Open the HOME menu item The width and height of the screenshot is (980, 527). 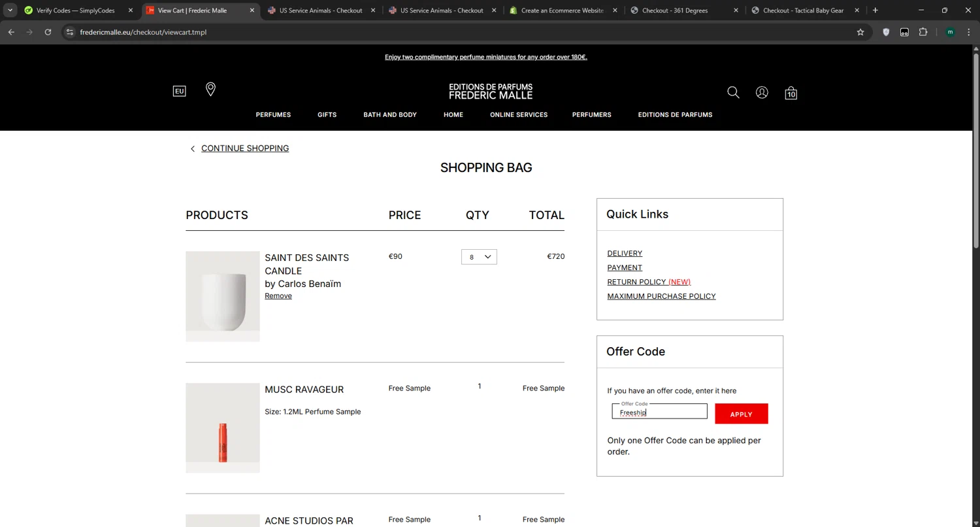pos(453,114)
